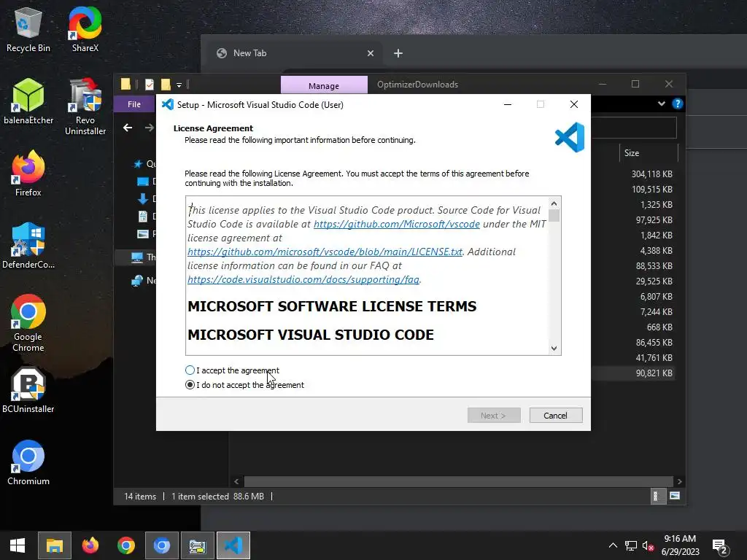Open Explorer help question mark icon

tap(677, 104)
